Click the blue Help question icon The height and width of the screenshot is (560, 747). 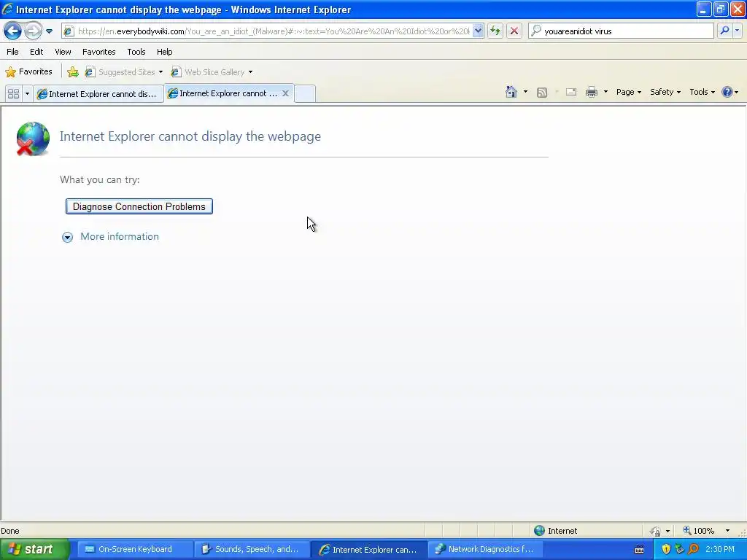tap(727, 92)
